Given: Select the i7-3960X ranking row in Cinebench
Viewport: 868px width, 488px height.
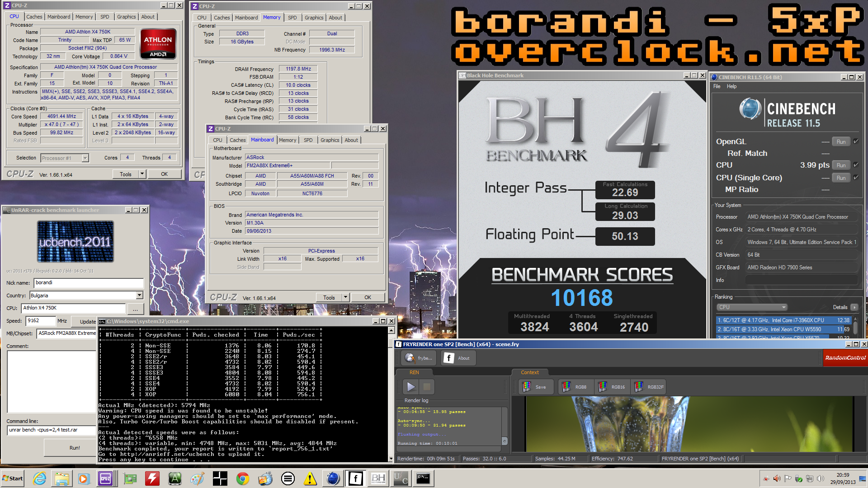Looking at the screenshot, I should [783, 320].
